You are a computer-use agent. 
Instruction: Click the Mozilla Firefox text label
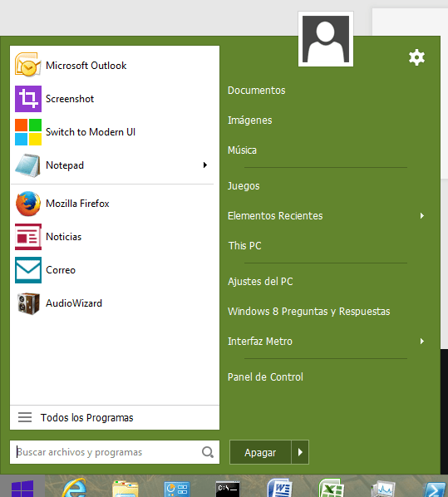click(77, 203)
